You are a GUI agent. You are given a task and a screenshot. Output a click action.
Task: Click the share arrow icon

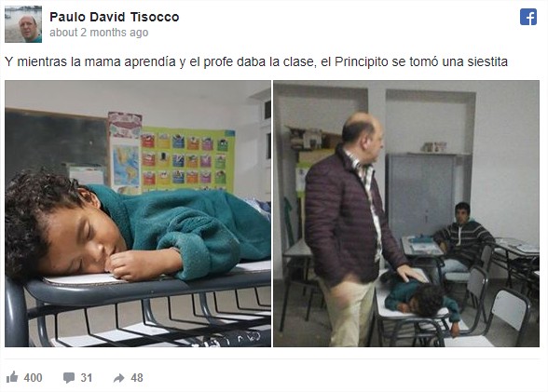119,378
